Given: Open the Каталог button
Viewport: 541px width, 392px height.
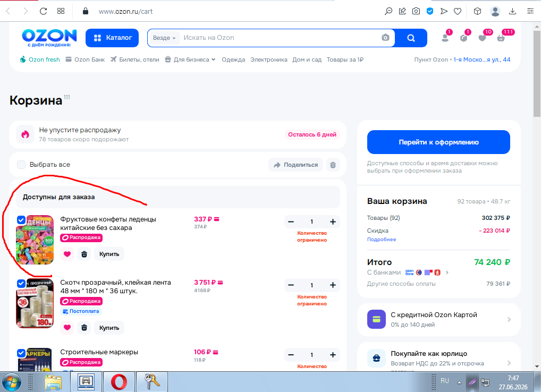Looking at the screenshot, I should [x=112, y=38].
